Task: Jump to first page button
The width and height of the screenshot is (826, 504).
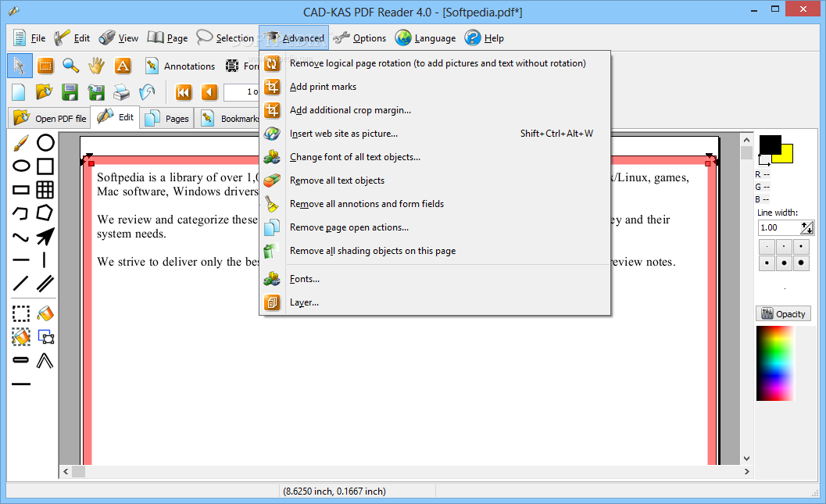Action: point(183,93)
